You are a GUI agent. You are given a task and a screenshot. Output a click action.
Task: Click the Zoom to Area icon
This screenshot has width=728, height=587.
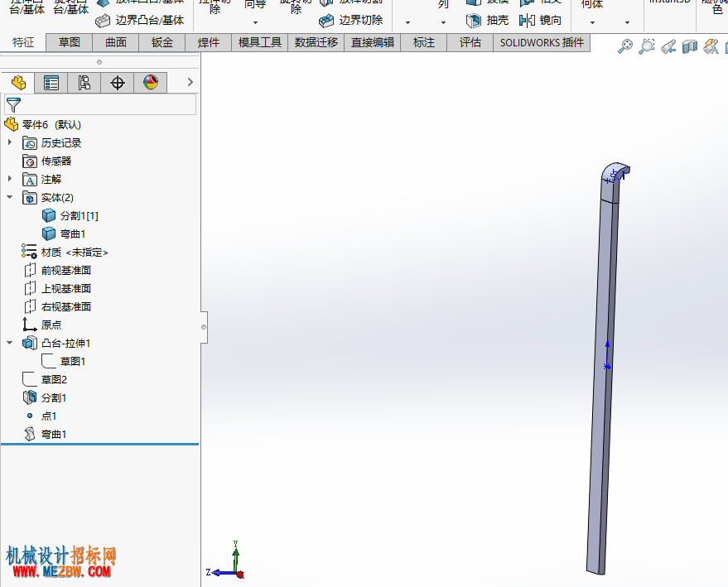pyautogui.click(x=646, y=46)
